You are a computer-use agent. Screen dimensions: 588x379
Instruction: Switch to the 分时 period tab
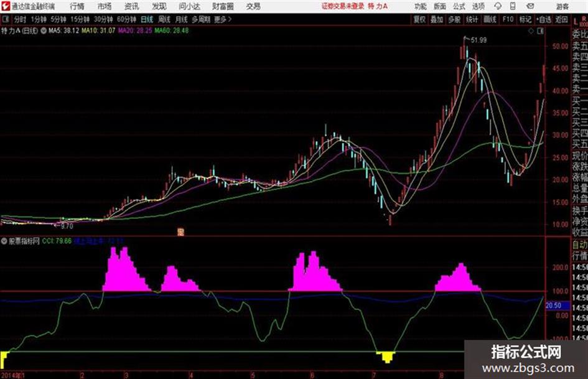[21, 19]
